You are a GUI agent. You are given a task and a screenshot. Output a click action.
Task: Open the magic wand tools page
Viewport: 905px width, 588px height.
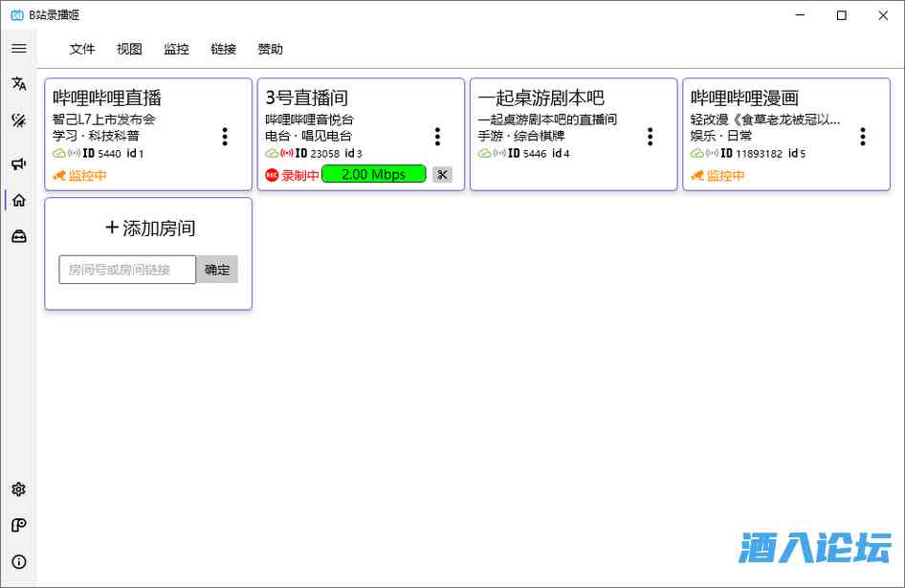[18, 120]
